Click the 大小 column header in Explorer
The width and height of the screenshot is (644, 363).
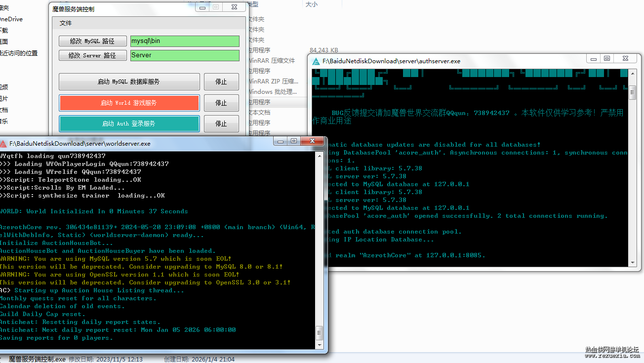point(312,4)
